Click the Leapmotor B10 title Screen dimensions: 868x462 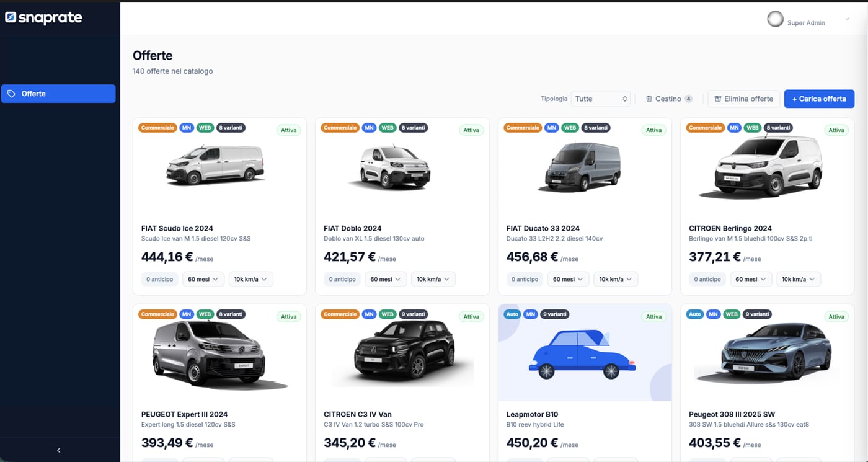click(532, 414)
